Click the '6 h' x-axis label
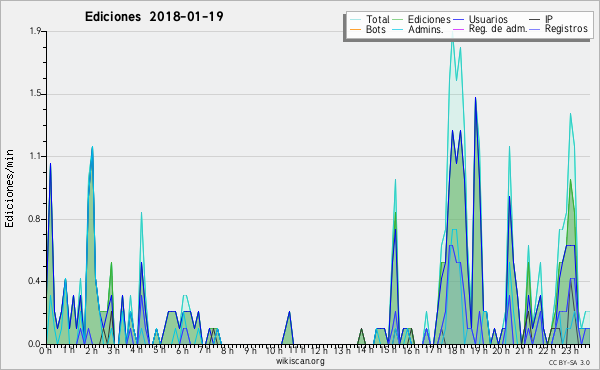This screenshot has height=370, width=600. tap(182, 351)
